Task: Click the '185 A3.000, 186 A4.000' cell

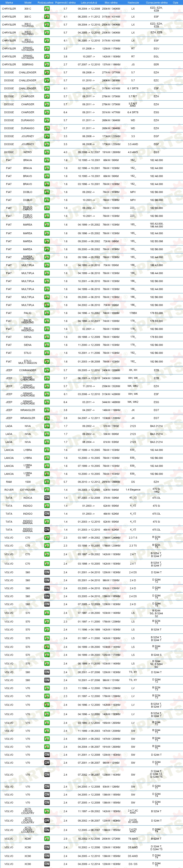Action: 156,225
